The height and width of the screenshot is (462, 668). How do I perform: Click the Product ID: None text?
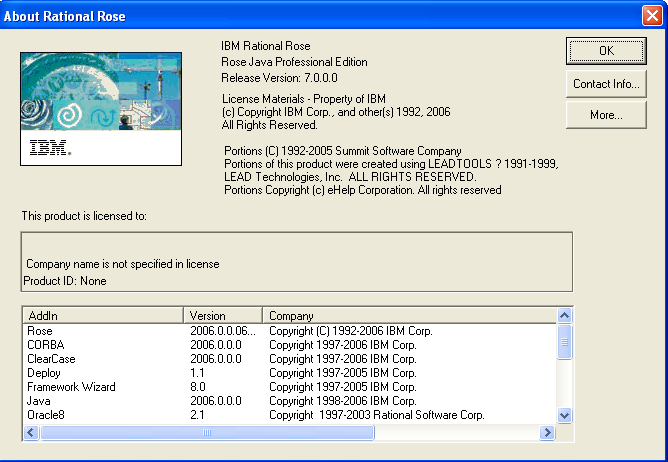65,281
